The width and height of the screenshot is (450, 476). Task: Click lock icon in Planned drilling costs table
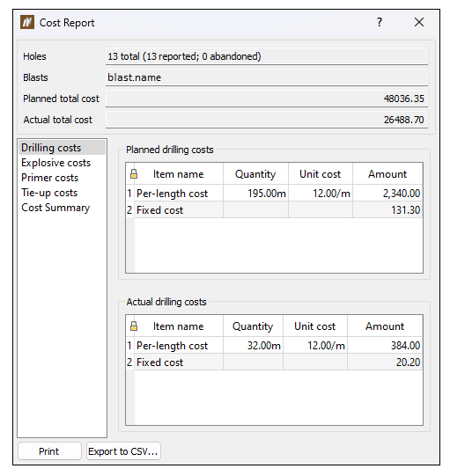point(133,174)
